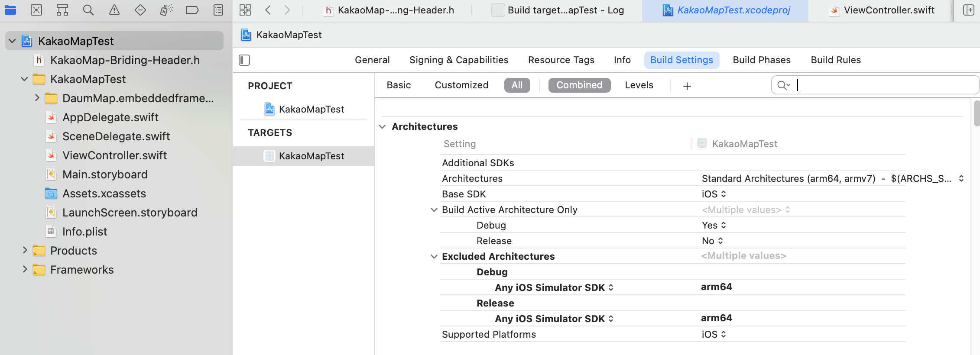980x355 pixels.
Task: Select Levels settings view
Action: (x=639, y=85)
